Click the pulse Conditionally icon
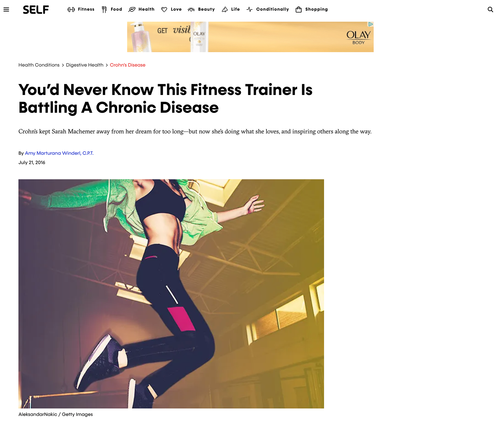The width and height of the screenshot is (504, 423). 250,9
